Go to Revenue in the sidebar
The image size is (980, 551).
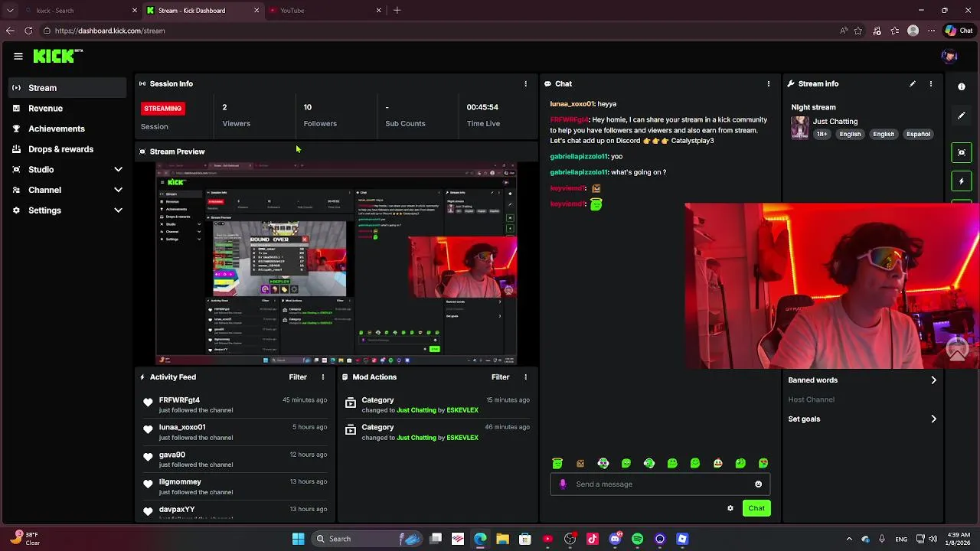[x=67, y=109]
